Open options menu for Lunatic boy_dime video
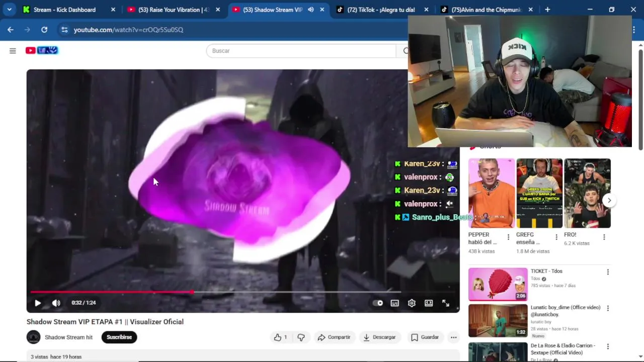 [608, 308]
